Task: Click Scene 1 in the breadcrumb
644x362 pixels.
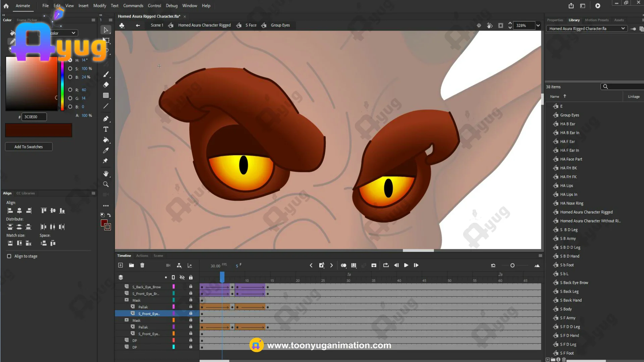Action: coord(157,25)
